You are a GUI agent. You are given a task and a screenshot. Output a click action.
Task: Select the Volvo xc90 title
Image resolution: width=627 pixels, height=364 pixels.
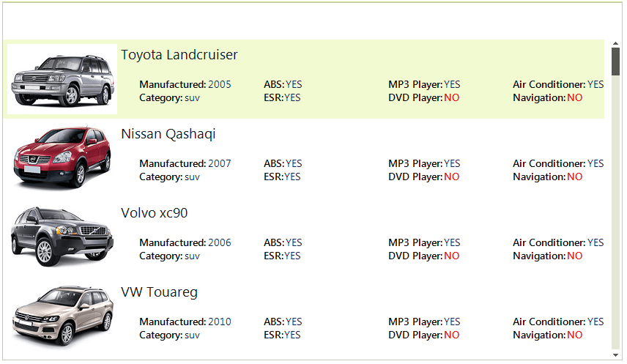click(x=154, y=213)
